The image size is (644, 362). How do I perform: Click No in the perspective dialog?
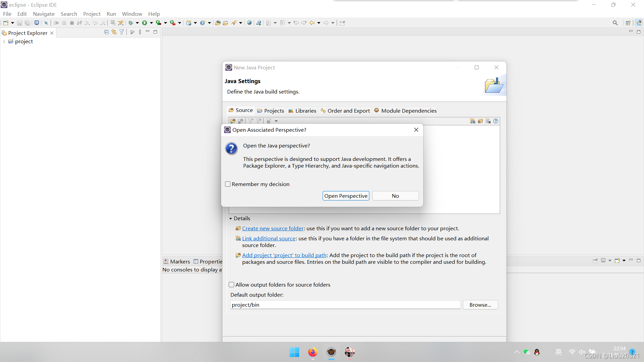tap(395, 196)
